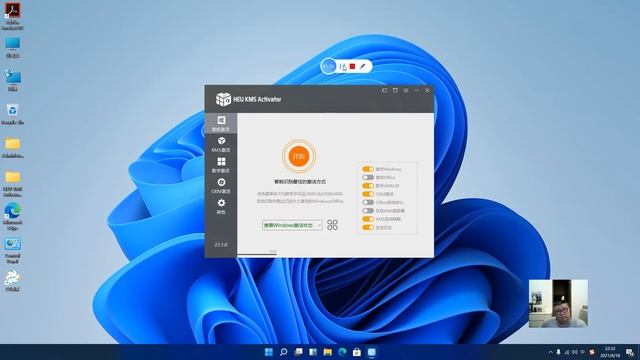Open the Adobe Acrobat desktop shortcut
The height and width of the screenshot is (360, 640).
click(12, 16)
